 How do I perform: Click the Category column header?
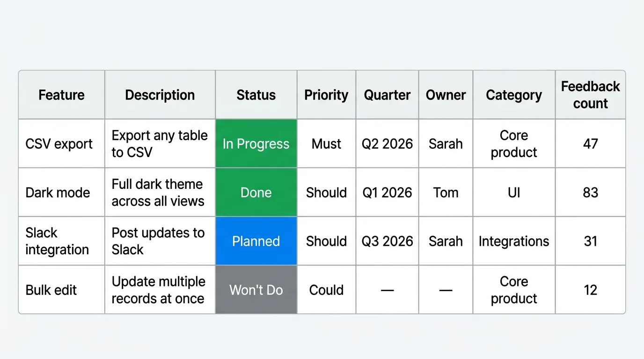(514, 95)
